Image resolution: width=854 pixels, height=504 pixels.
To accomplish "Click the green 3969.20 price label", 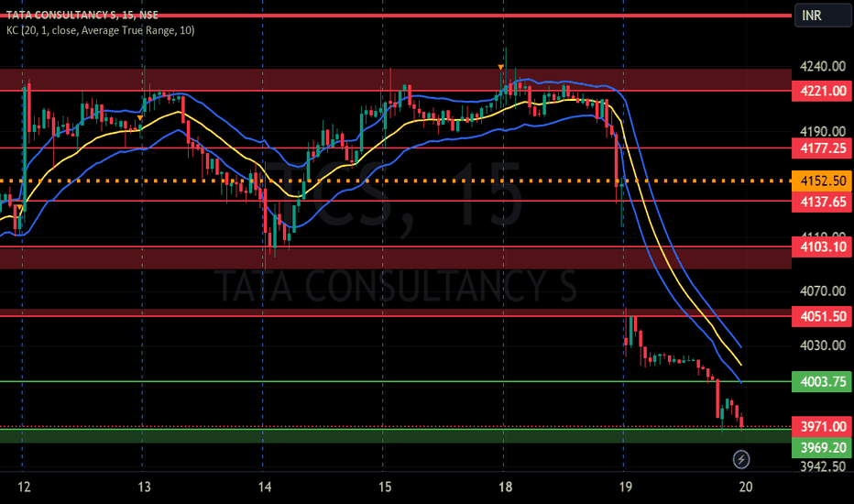I will tap(822, 448).
